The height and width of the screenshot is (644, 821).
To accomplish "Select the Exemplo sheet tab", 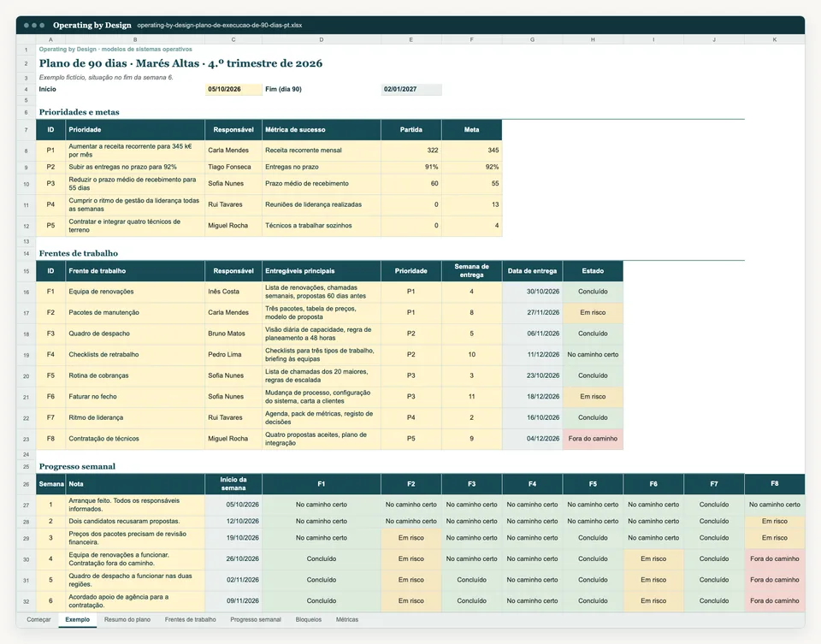I will [78, 619].
